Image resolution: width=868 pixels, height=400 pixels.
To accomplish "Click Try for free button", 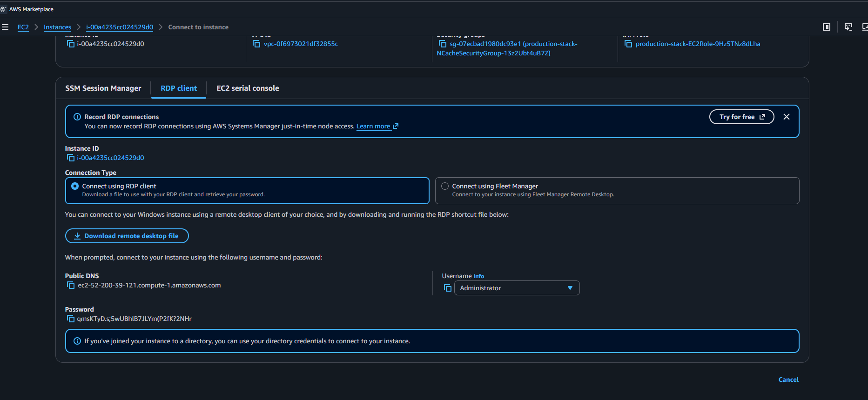I will click(x=741, y=117).
